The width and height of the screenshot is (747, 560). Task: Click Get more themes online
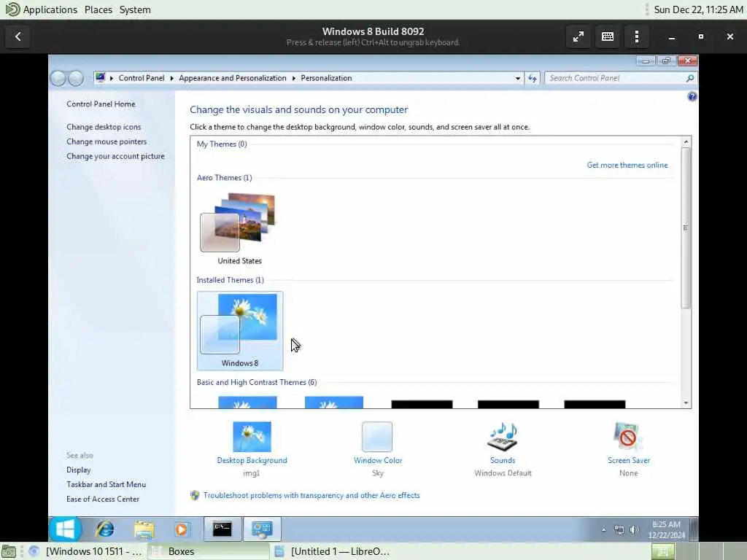[x=627, y=165]
